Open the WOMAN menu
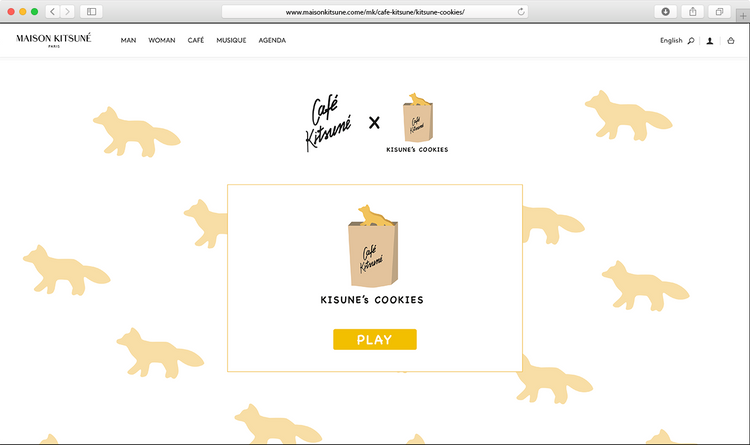Screen dimensions: 750x445 162,41
